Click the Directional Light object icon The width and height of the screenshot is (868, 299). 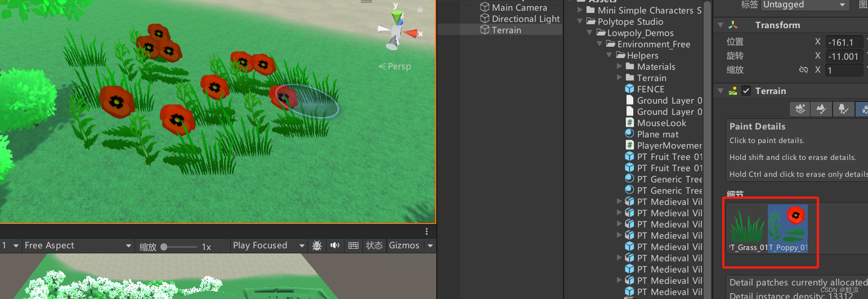click(485, 19)
